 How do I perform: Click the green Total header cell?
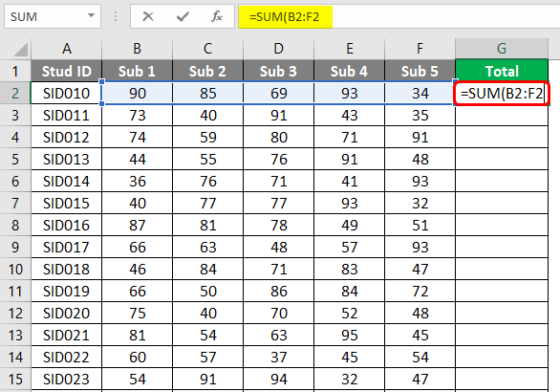pos(502,71)
